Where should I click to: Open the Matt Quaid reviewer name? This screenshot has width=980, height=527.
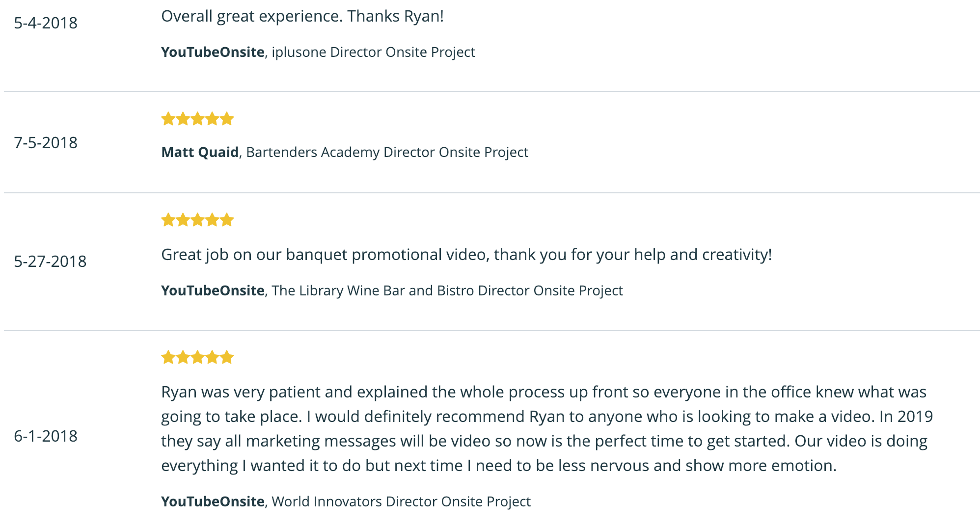click(x=200, y=152)
